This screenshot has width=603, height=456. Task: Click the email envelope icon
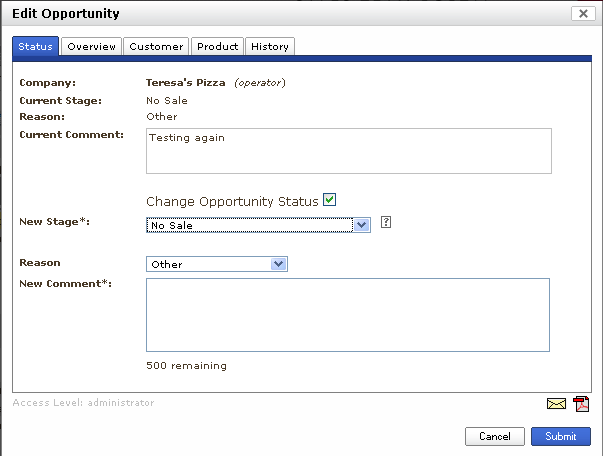[x=556, y=404]
